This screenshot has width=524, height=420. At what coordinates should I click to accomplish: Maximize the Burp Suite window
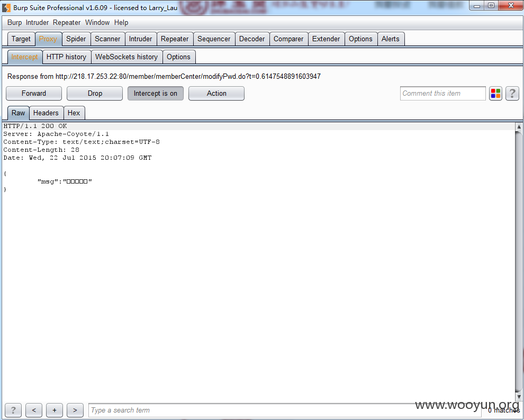491,6
